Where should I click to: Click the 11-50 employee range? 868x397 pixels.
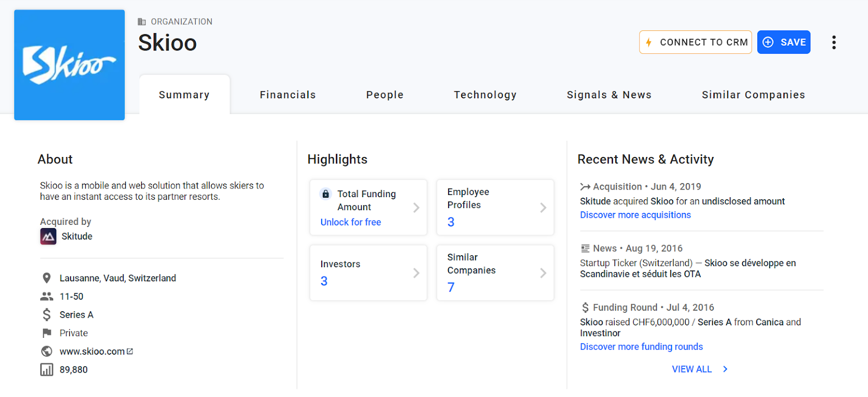coord(72,297)
